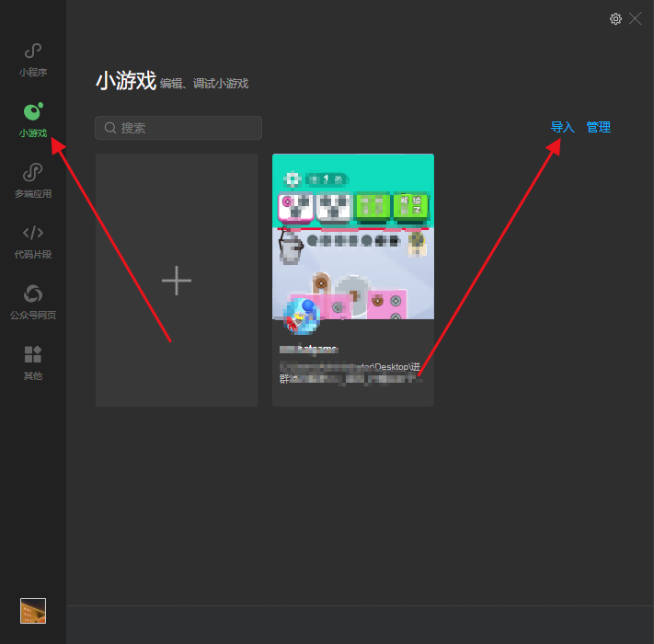This screenshot has width=654, height=644.
Task: Open the 代码片段 code snippets section
Action: (33, 240)
